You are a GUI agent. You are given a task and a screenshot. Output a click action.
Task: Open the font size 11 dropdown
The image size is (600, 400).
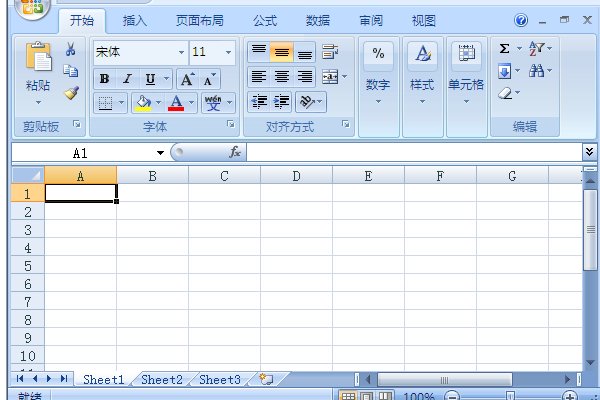(228, 52)
